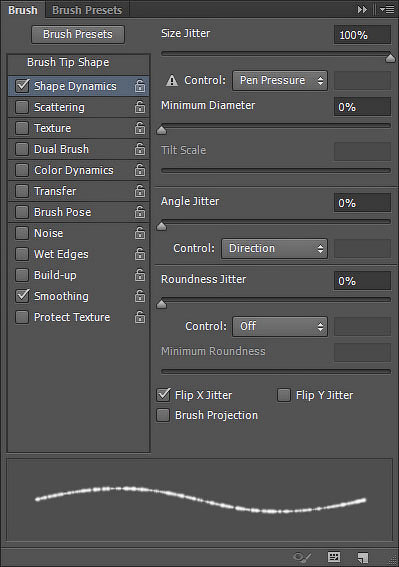Click the Minimum Diameter slider handle
Image resolution: width=399 pixels, height=567 pixels.
pyautogui.click(x=162, y=130)
